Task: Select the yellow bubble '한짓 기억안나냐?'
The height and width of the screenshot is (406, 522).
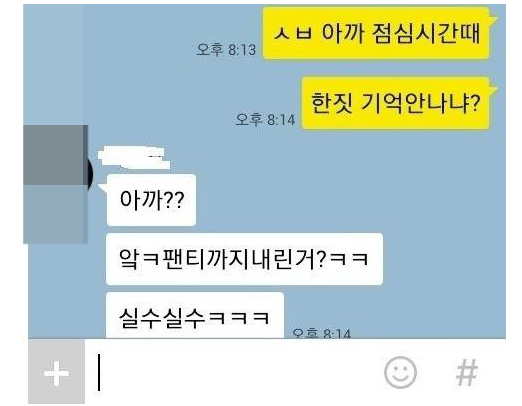Action: coord(395,103)
